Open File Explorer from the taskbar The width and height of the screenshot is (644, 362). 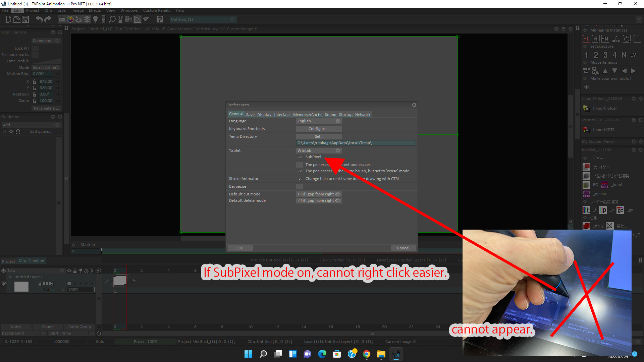tap(381, 354)
